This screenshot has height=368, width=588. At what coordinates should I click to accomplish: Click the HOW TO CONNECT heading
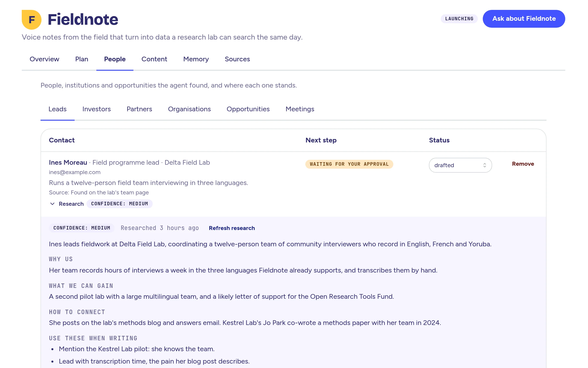pos(77,312)
